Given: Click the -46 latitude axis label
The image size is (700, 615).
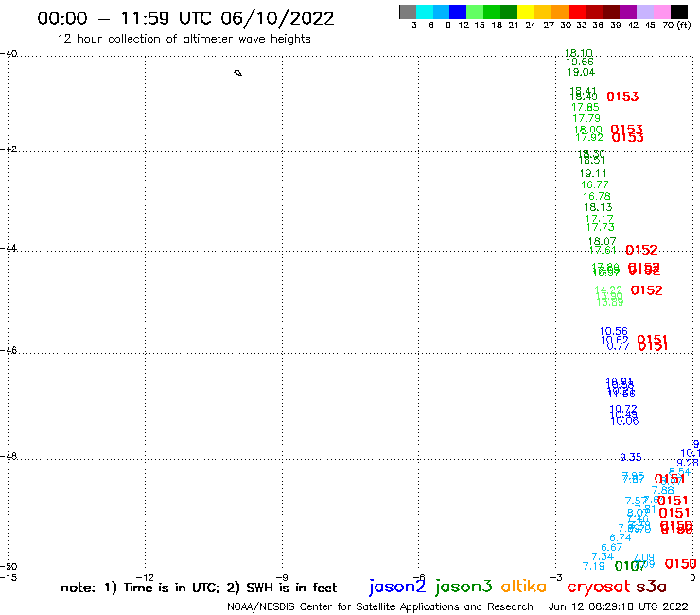Looking at the screenshot, I should [9, 351].
